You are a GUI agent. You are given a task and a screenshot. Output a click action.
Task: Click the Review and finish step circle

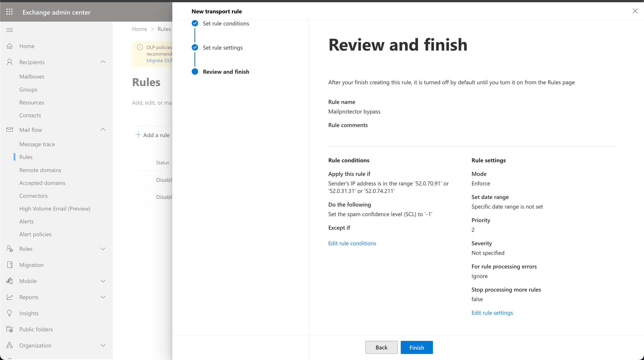tap(195, 72)
